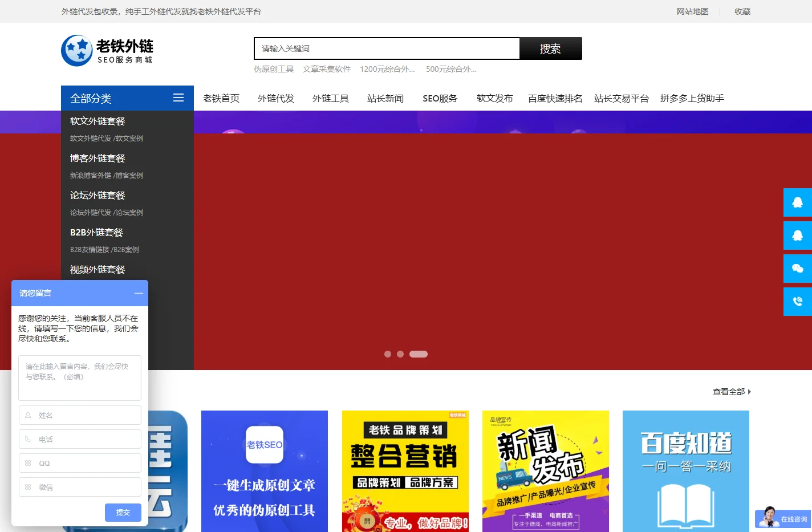
Task: Open the WeChat contact button on the floating sidebar
Action: point(798,269)
